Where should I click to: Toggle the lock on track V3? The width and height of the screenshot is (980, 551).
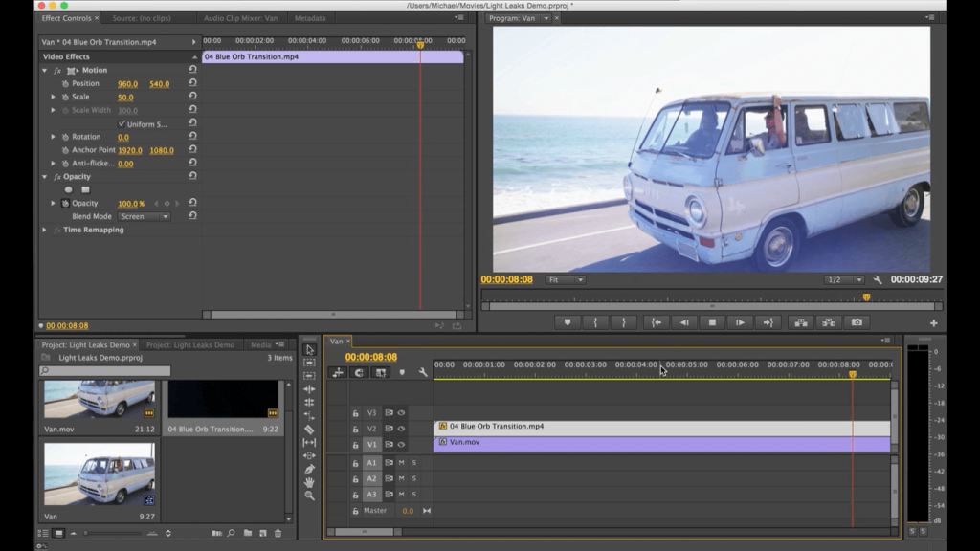pos(356,413)
